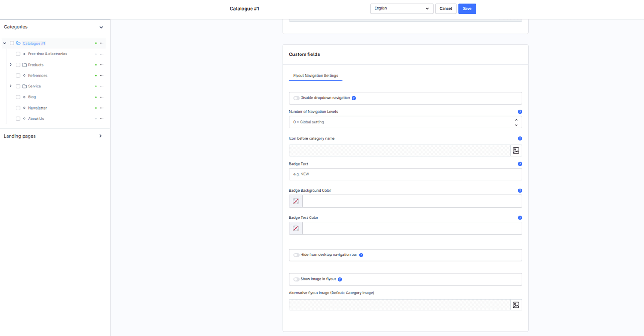Collapse the Categories panel

(x=101, y=27)
